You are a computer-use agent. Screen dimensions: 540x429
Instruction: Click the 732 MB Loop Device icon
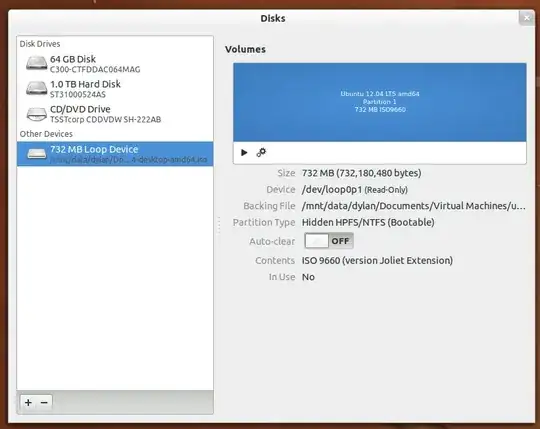pyautogui.click(x=37, y=154)
